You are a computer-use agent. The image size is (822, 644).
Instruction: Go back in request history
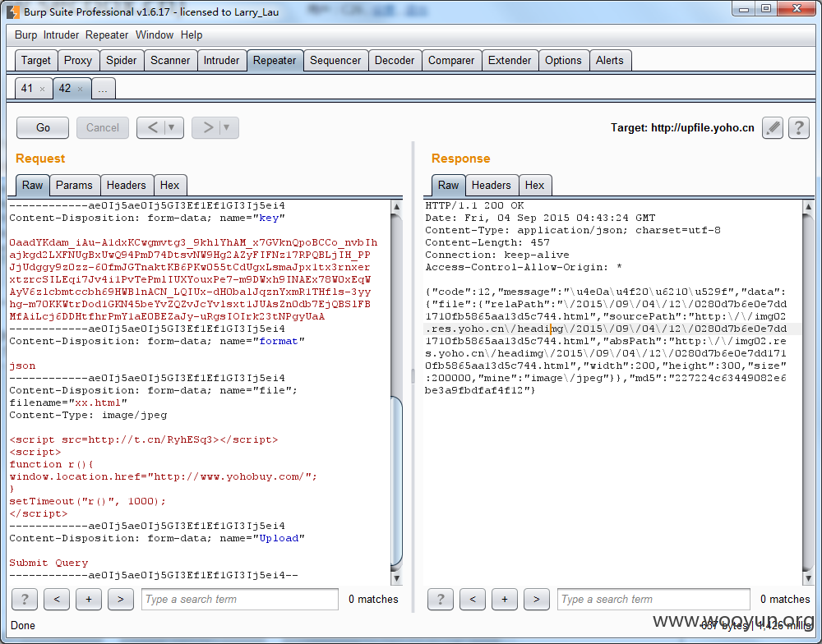coord(153,128)
